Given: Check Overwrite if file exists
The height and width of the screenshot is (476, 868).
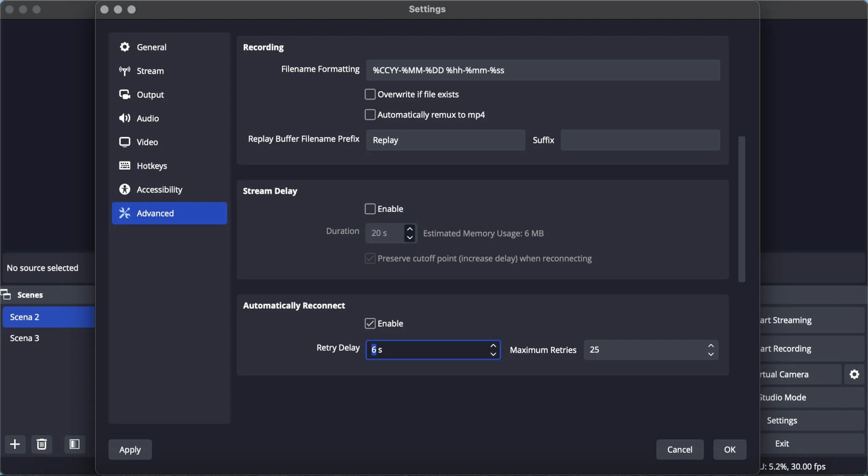Looking at the screenshot, I should coord(370,94).
